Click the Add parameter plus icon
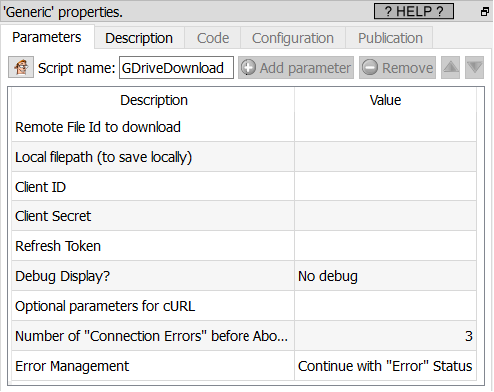Screen dimensions: 494x392 (248, 68)
